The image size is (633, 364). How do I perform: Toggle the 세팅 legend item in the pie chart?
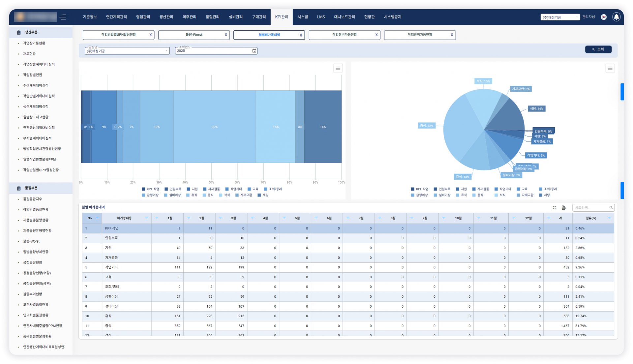(544, 195)
